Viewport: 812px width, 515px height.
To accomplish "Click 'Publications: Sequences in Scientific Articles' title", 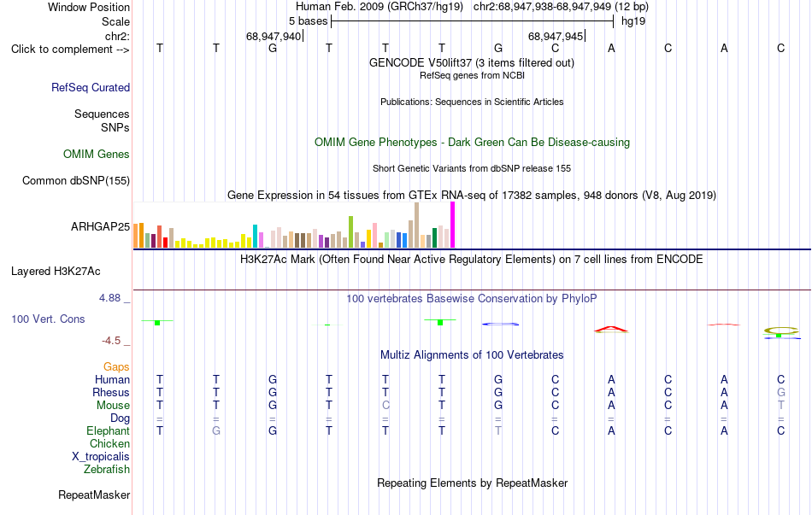I will (472, 102).
